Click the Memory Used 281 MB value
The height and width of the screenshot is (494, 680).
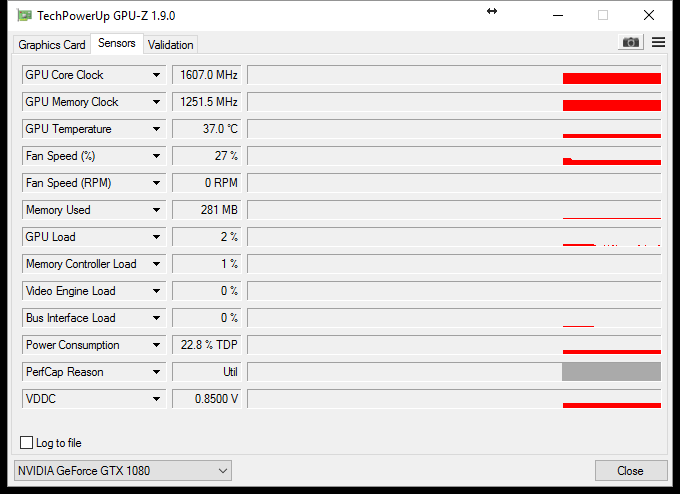[x=207, y=210]
